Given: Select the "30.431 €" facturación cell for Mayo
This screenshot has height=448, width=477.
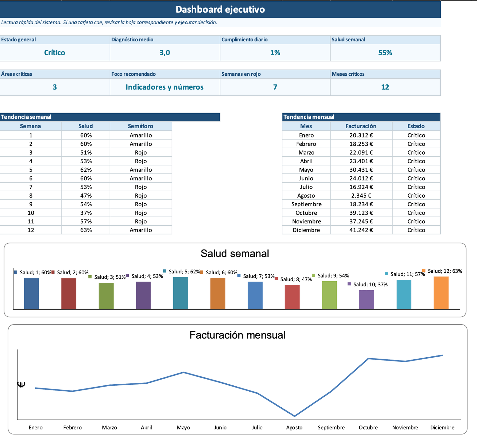Looking at the screenshot, I should pos(361,170).
